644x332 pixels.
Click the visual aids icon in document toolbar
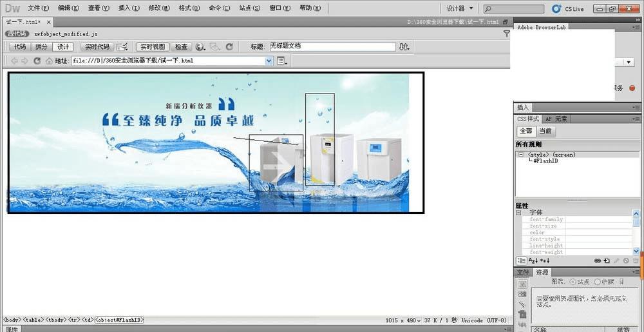(x=215, y=47)
